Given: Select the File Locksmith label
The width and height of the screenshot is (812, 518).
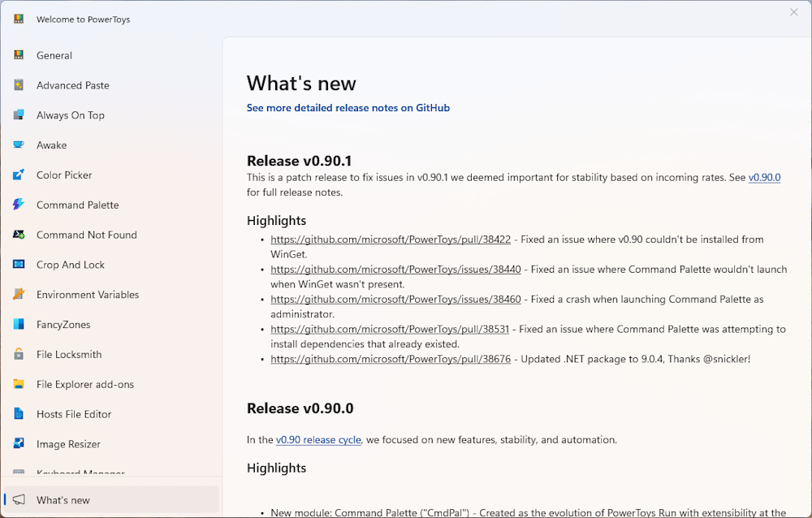Looking at the screenshot, I should [69, 355].
